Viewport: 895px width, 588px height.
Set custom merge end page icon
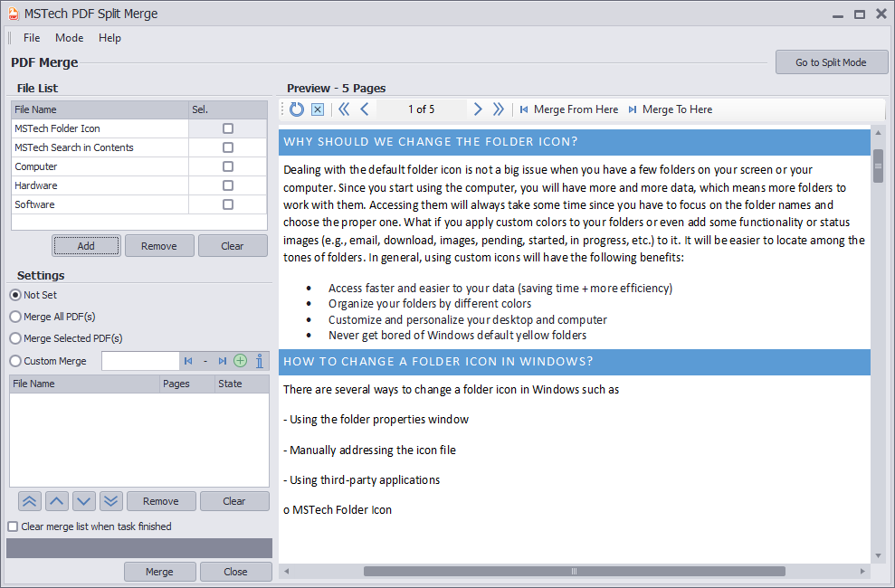(x=222, y=361)
